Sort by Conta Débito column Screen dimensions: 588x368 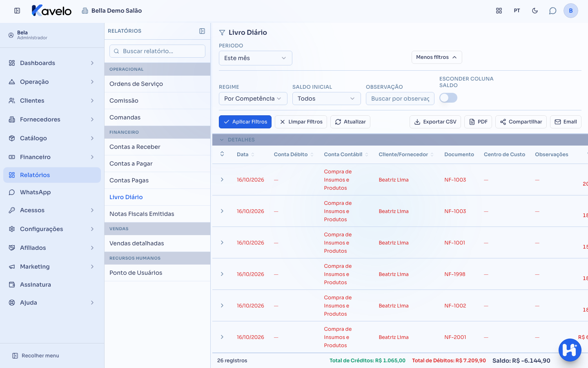[294, 155]
